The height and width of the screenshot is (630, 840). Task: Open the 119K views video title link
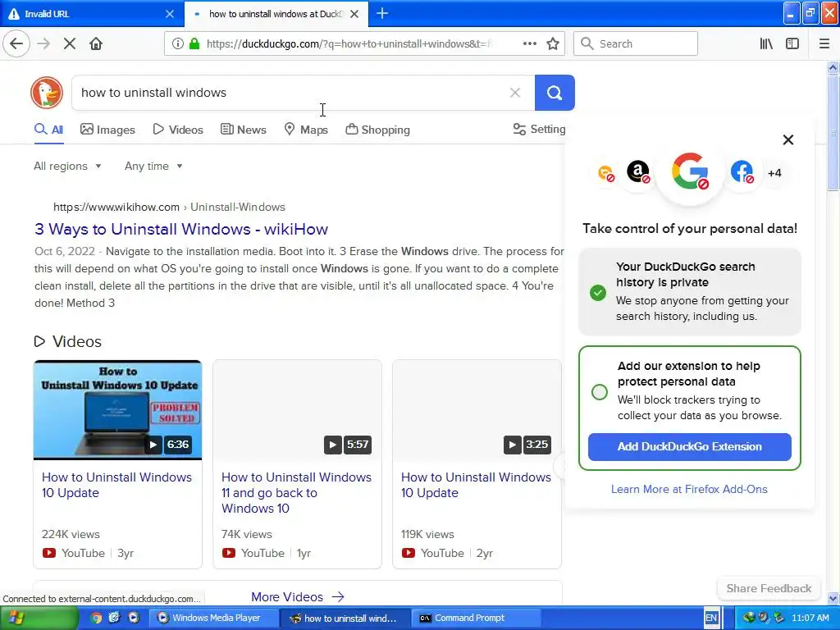pos(476,485)
